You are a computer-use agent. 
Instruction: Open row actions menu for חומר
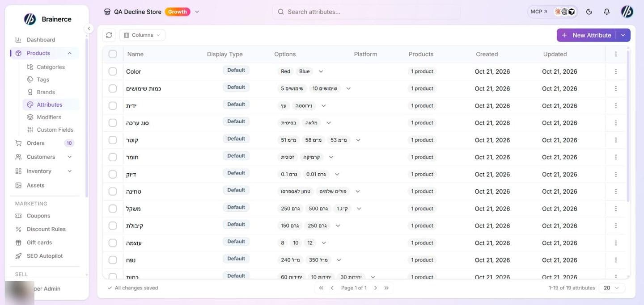[616, 157]
